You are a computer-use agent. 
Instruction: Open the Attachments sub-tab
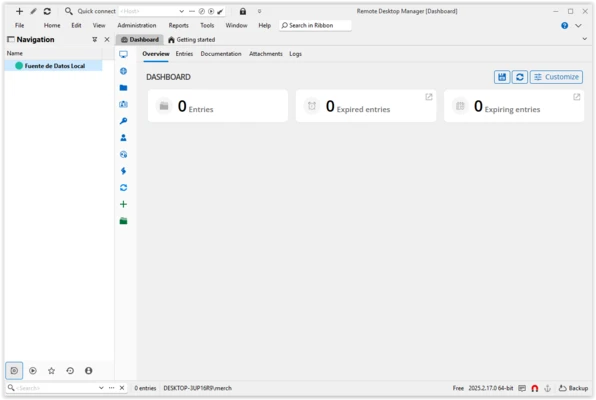[x=266, y=54]
